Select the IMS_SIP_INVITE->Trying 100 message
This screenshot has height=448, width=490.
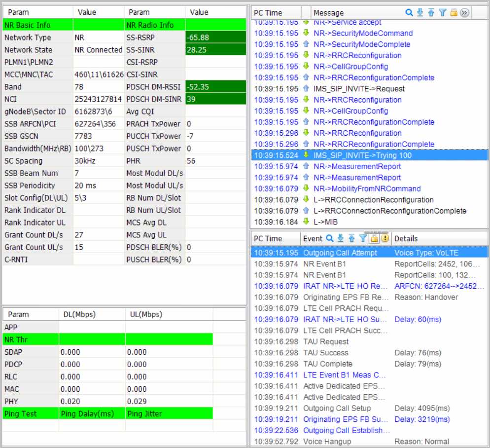pos(362,155)
